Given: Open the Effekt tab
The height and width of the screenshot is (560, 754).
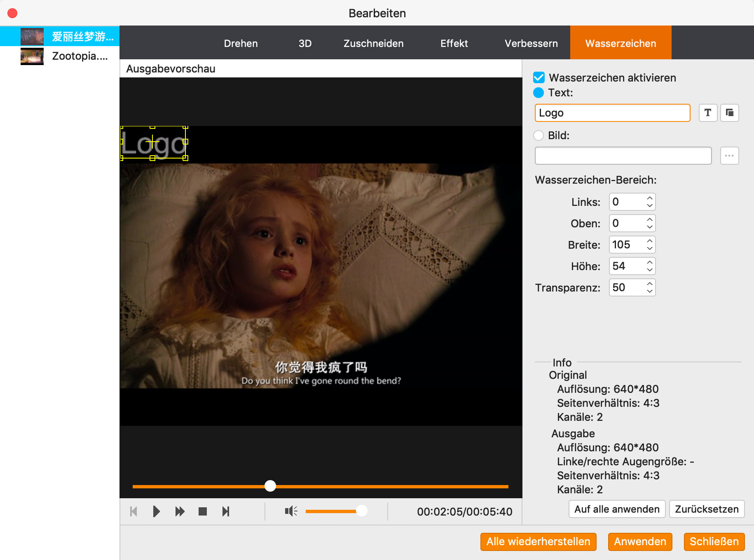Looking at the screenshot, I should pyautogui.click(x=454, y=43).
